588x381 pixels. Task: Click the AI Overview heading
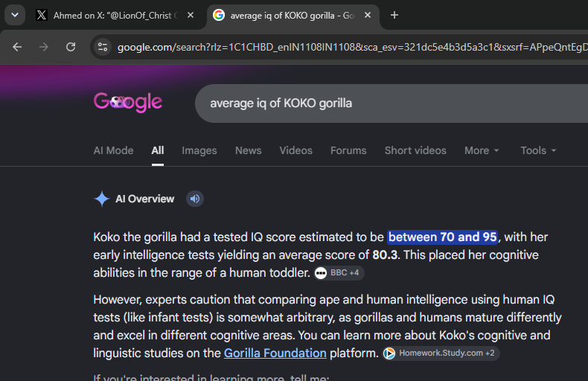tap(144, 199)
